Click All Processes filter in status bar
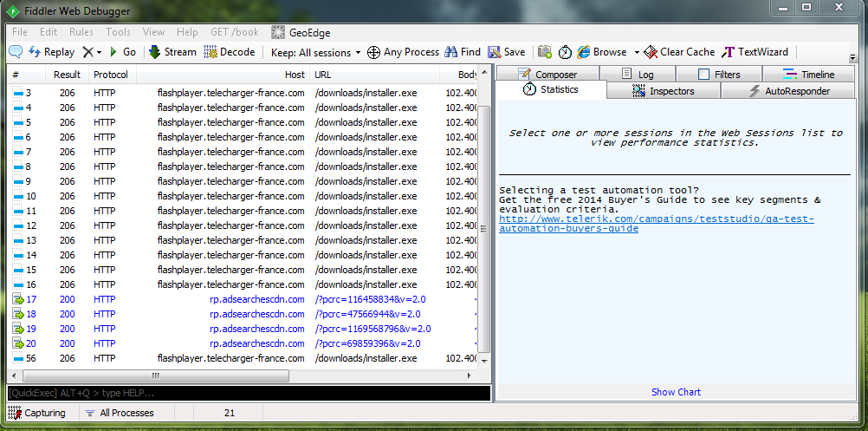Screen dimensions: 868x431 pos(120,413)
